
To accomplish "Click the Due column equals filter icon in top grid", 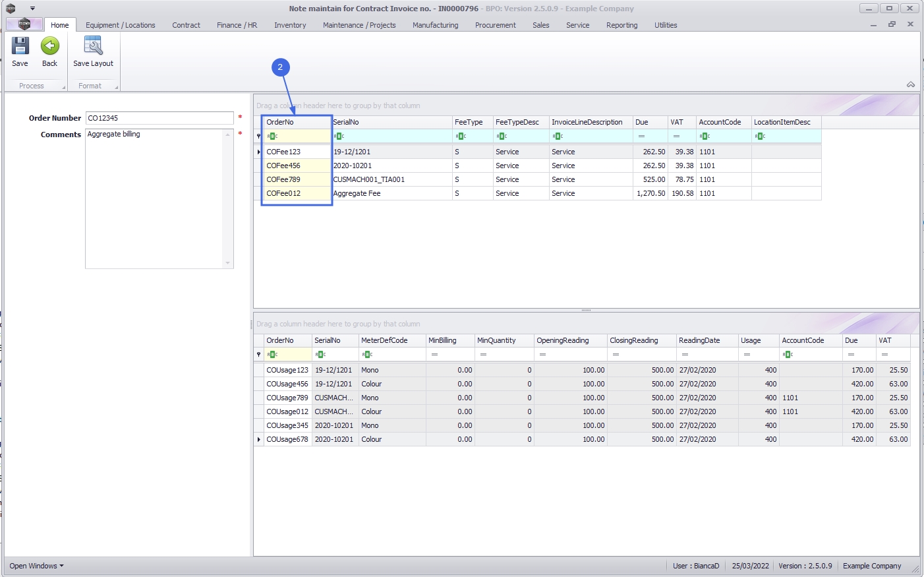I will click(641, 137).
